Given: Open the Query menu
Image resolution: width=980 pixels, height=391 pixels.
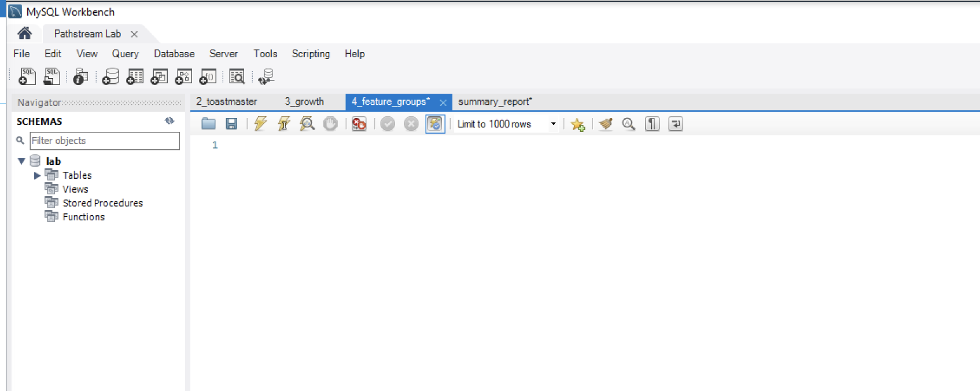Looking at the screenshot, I should tap(125, 54).
